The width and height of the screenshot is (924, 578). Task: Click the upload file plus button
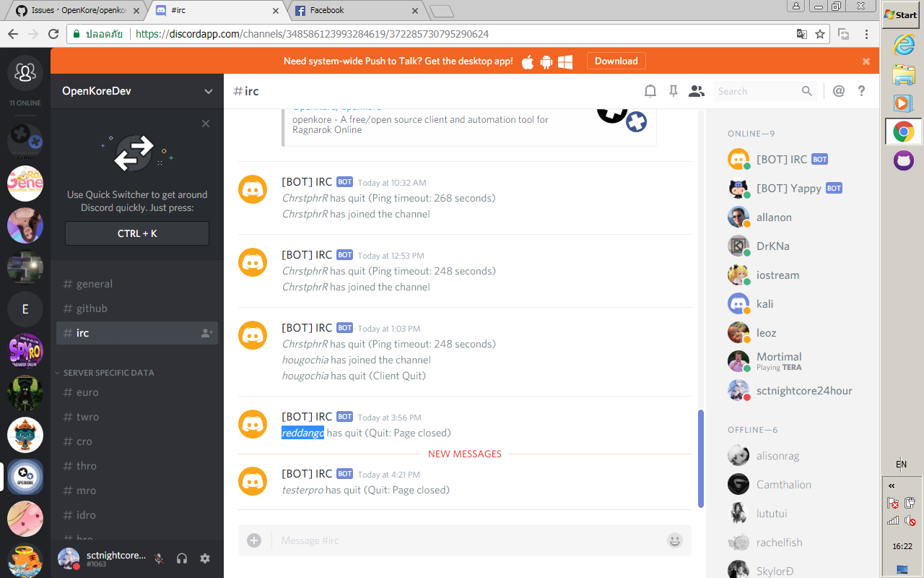254,540
